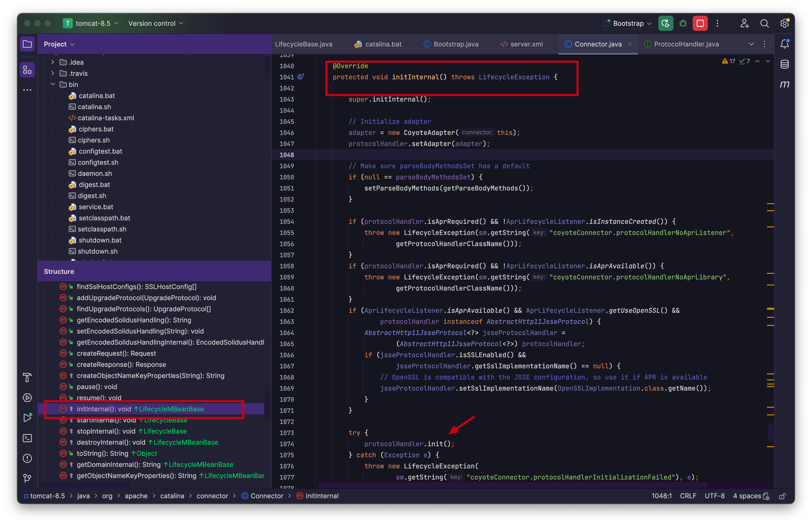Open the Git branch tool window
This screenshot has height=525, width=812.
27,478
